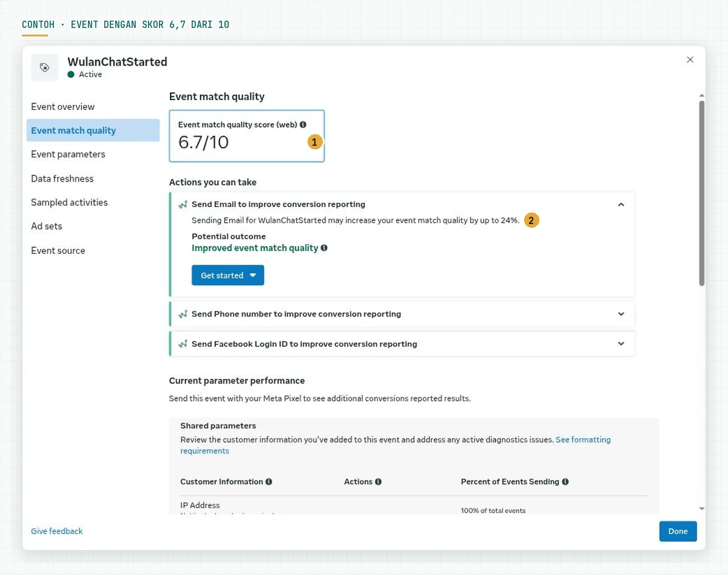Click the tag icon beside WulanChatStarted
This screenshot has width=728, height=575.
(44, 67)
